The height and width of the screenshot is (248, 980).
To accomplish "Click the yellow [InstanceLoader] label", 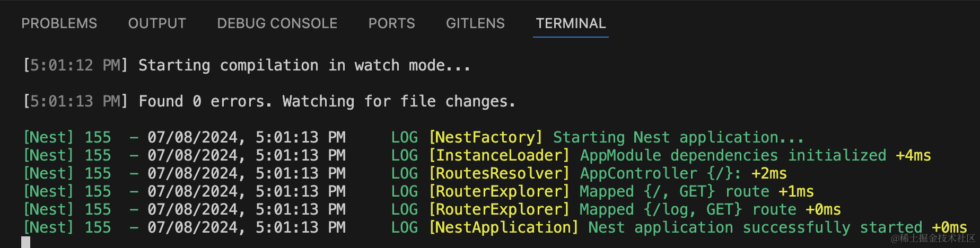I will click(499, 155).
